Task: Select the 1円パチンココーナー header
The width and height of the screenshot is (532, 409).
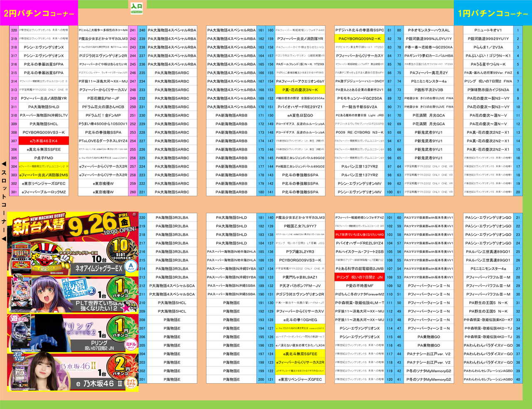Action: click(x=493, y=13)
